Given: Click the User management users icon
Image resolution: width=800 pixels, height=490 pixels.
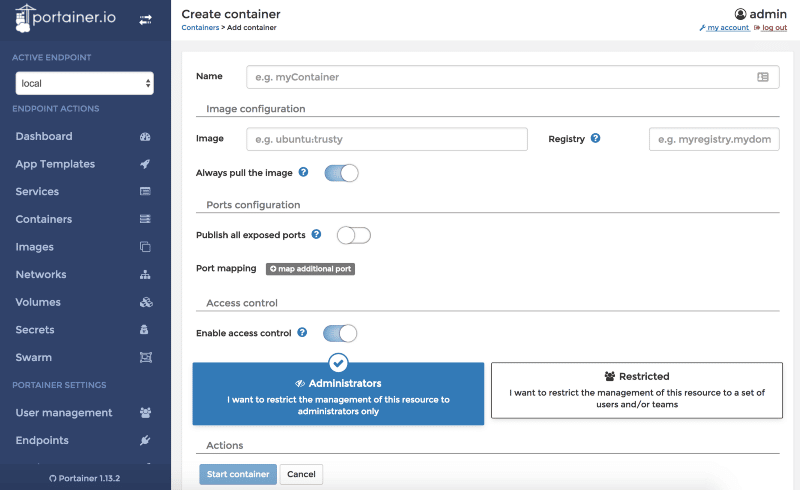Looking at the screenshot, I should [x=145, y=413].
